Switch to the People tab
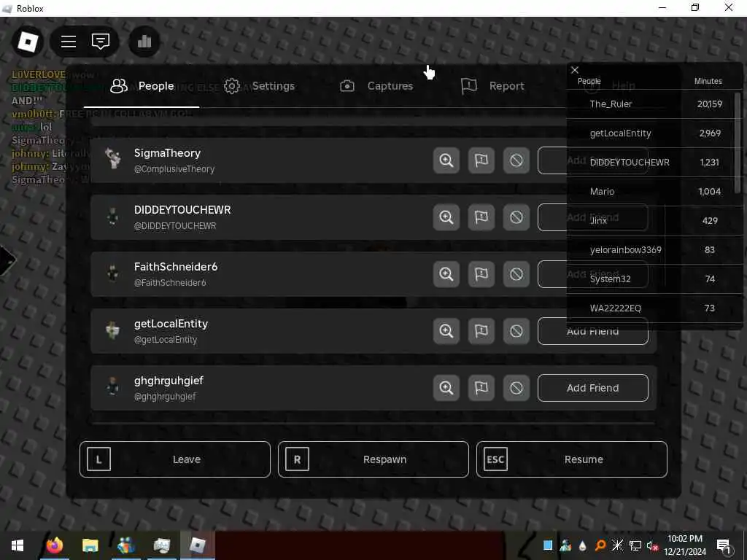 [142, 86]
